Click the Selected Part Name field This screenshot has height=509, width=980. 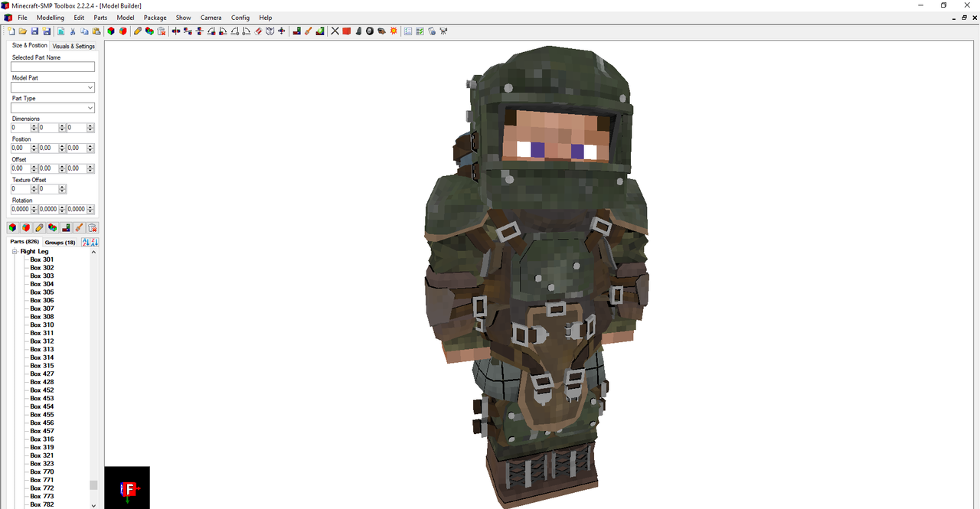(53, 67)
